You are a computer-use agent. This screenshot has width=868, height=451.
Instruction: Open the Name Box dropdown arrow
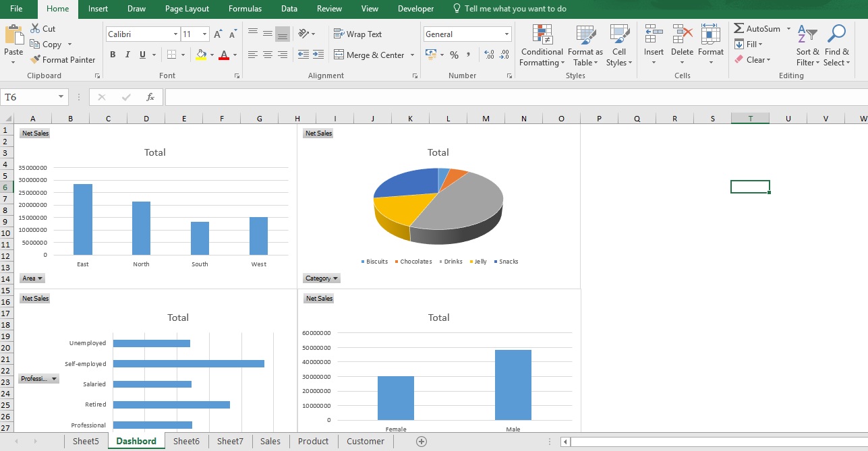tap(61, 97)
